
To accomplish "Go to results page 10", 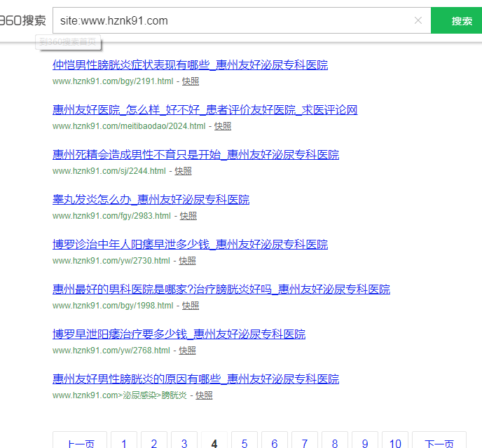I will tap(395, 440).
